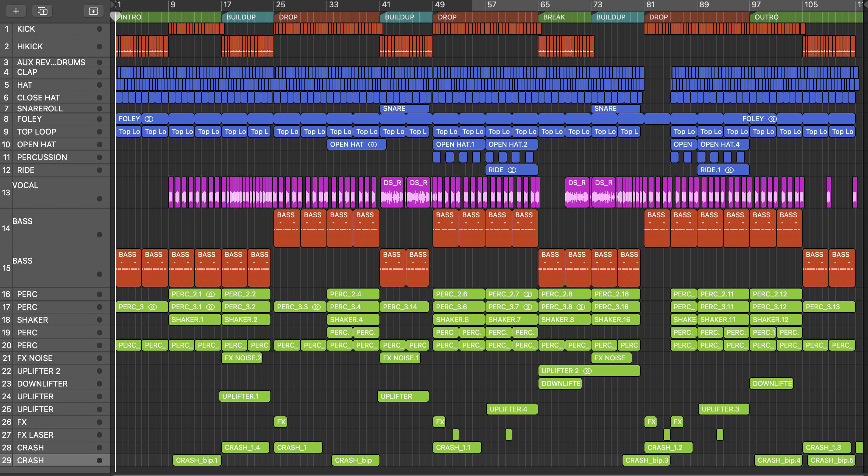Select the UPLIFTER.1 region
The image size is (868, 476).
pyautogui.click(x=245, y=397)
